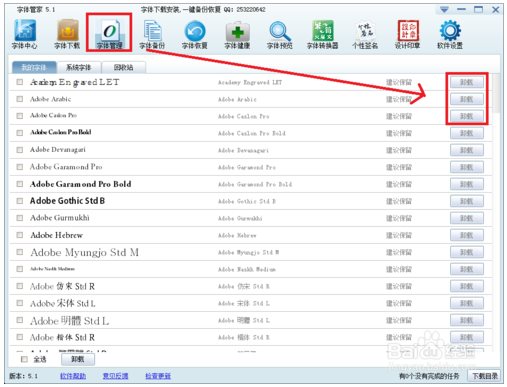Select the Adobe 楷体 Std R font name
Screen dimensions: 507x387
(62, 337)
